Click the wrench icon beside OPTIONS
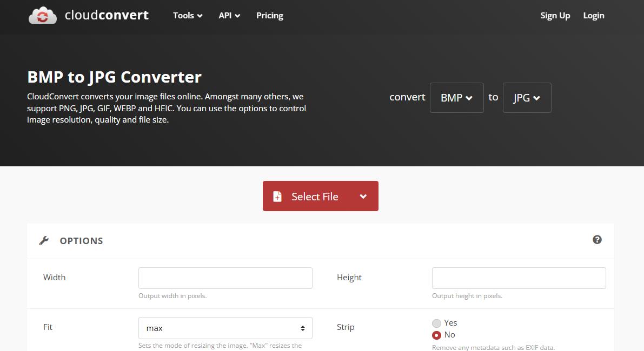 44,240
